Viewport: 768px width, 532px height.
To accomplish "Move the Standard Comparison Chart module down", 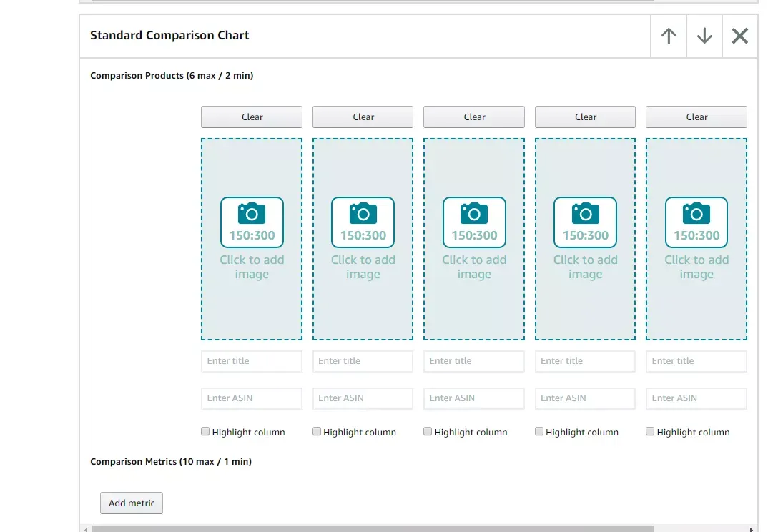I will tap(704, 36).
